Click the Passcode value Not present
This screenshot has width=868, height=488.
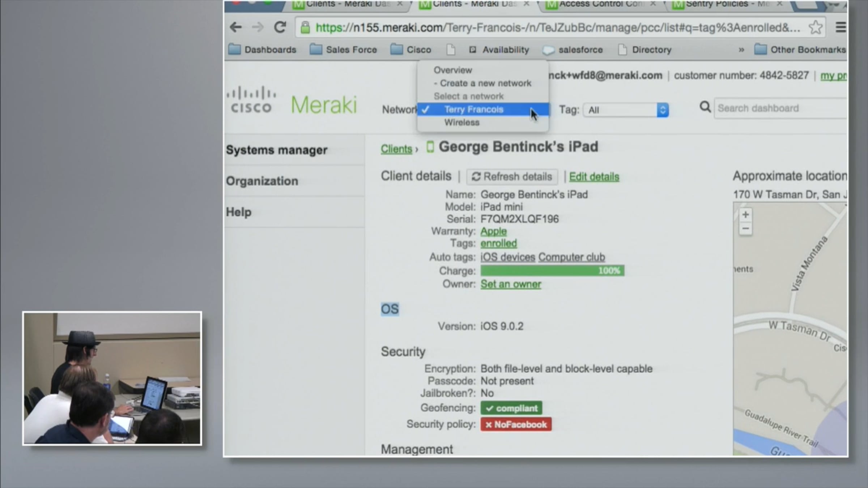pos(507,381)
